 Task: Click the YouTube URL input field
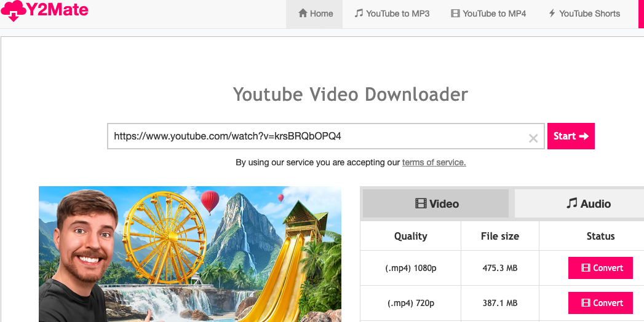326,136
